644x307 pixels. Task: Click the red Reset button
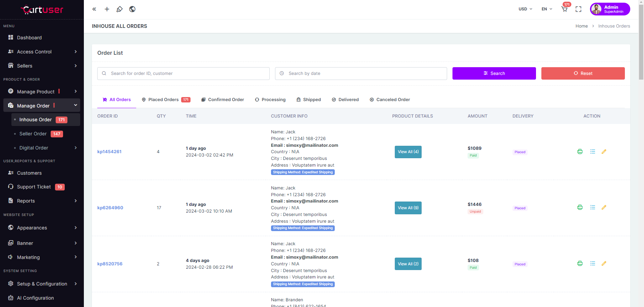click(x=583, y=73)
